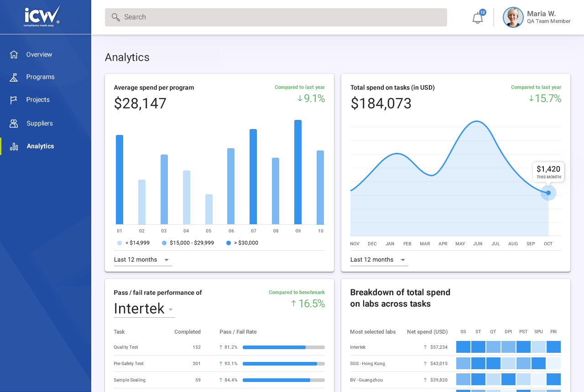Viewport: 584px width, 392px height.
Task: Click the Programs flask icon
Action: tap(14, 77)
